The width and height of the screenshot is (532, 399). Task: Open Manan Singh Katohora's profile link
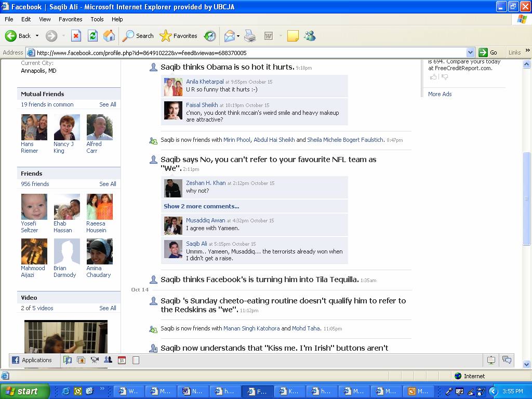[x=251, y=328]
